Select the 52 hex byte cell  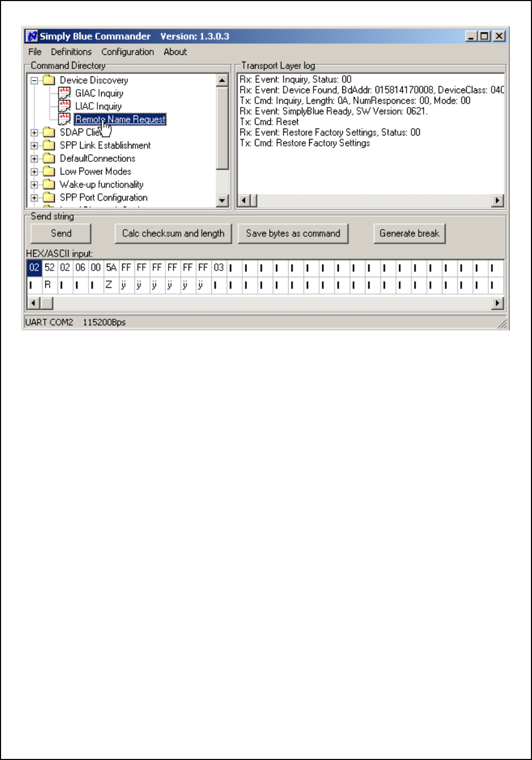(50, 268)
